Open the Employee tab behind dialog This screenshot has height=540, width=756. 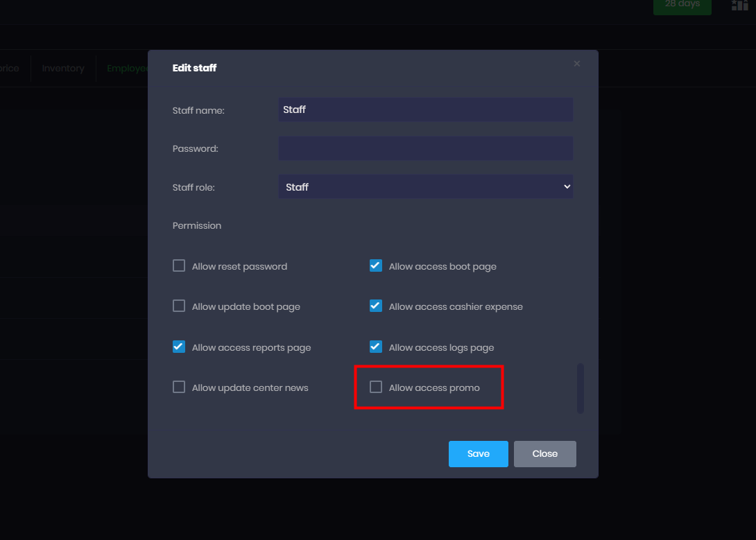click(128, 69)
